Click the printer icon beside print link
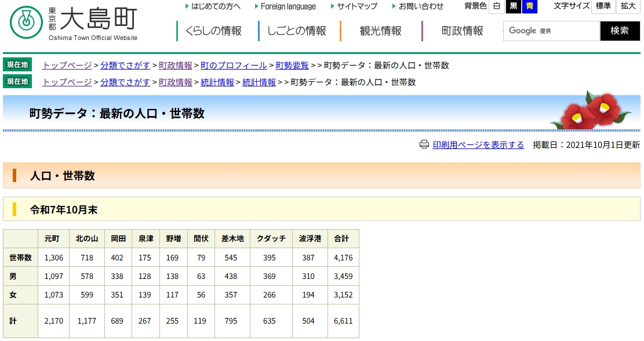644x341 pixels. coord(424,144)
